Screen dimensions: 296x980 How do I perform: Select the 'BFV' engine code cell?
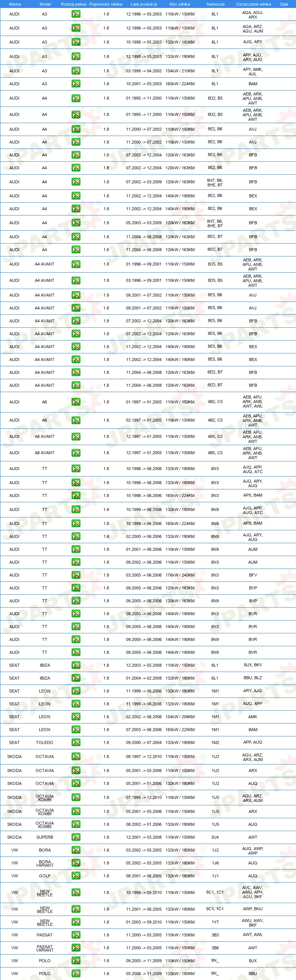(253, 575)
